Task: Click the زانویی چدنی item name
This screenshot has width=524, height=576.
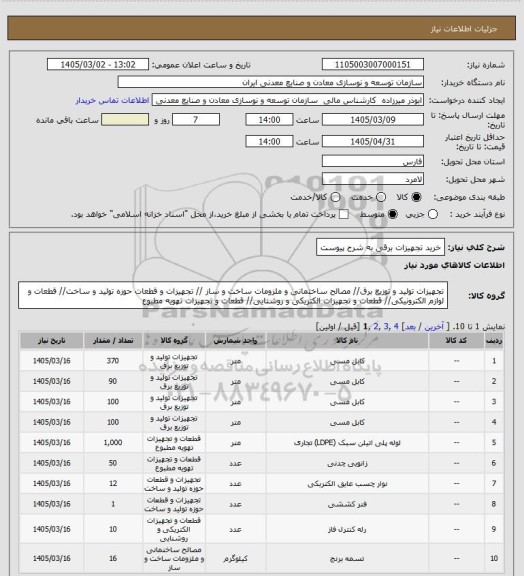Action: [347, 463]
